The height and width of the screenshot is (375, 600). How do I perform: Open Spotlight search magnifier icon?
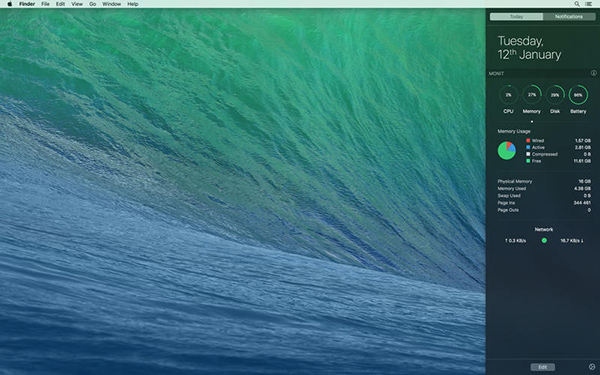(x=577, y=4)
